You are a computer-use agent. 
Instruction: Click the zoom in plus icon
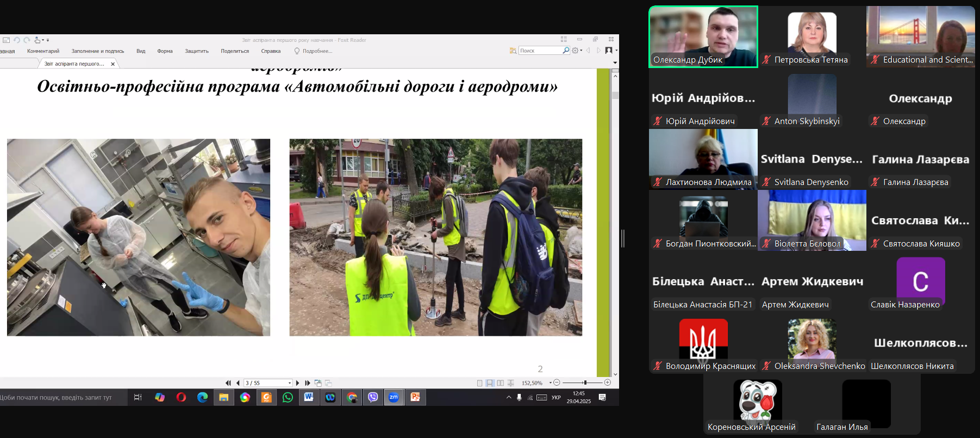(x=608, y=383)
